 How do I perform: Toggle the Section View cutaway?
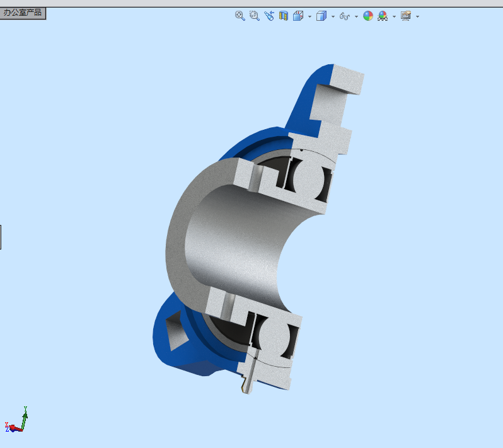[x=284, y=16]
